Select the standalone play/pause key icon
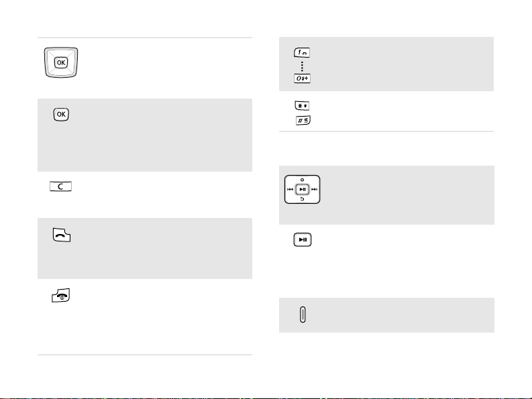 pyautogui.click(x=303, y=239)
